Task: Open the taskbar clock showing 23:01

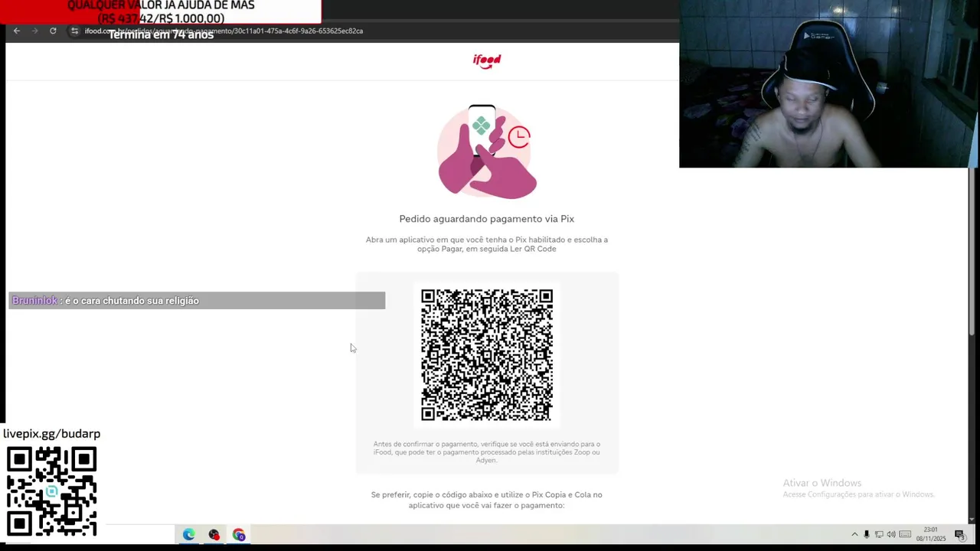Action: 931,534
